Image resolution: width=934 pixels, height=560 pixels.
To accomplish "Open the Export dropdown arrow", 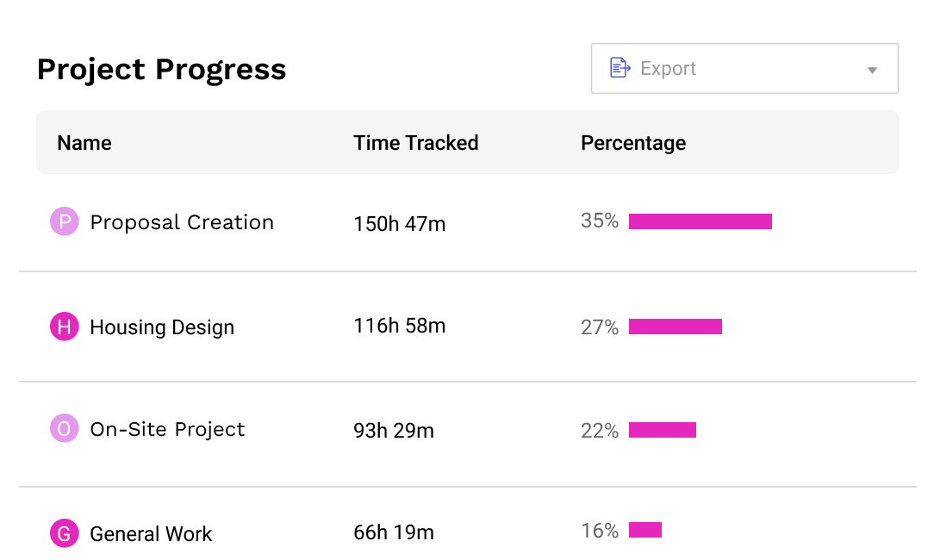I will (871, 68).
